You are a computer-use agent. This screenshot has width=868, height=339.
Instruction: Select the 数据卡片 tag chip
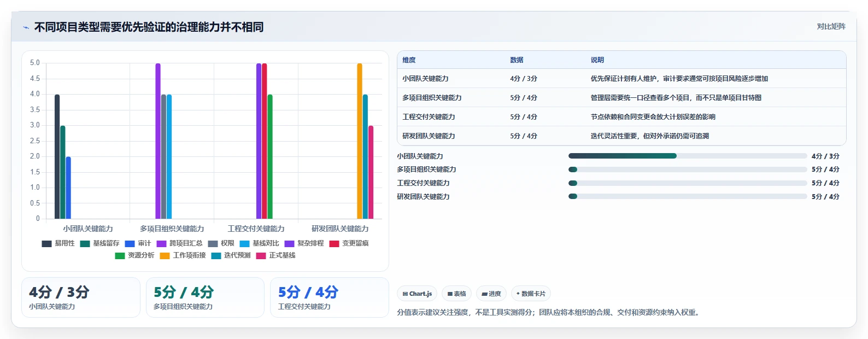531,294
